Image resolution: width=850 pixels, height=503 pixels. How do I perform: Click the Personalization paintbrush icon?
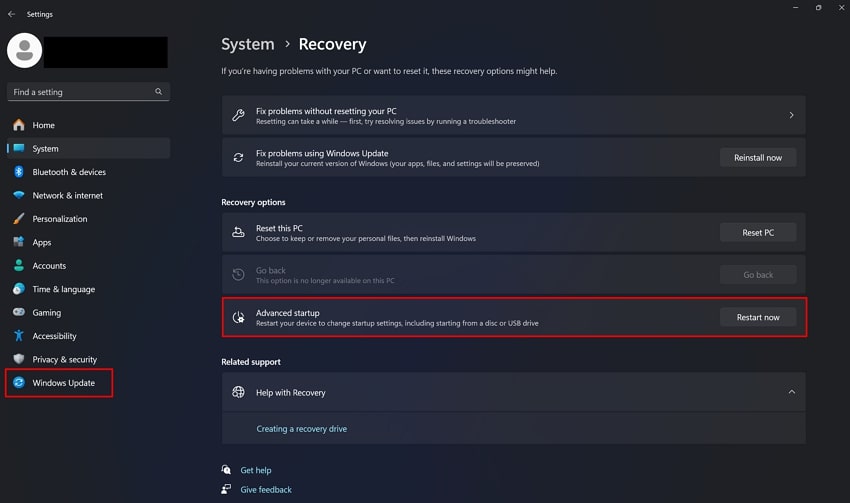point(18,219)
